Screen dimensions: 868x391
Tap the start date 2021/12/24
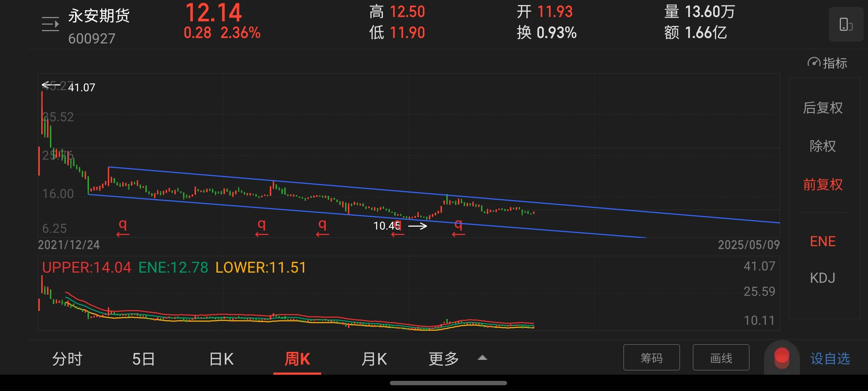[69, 245]
